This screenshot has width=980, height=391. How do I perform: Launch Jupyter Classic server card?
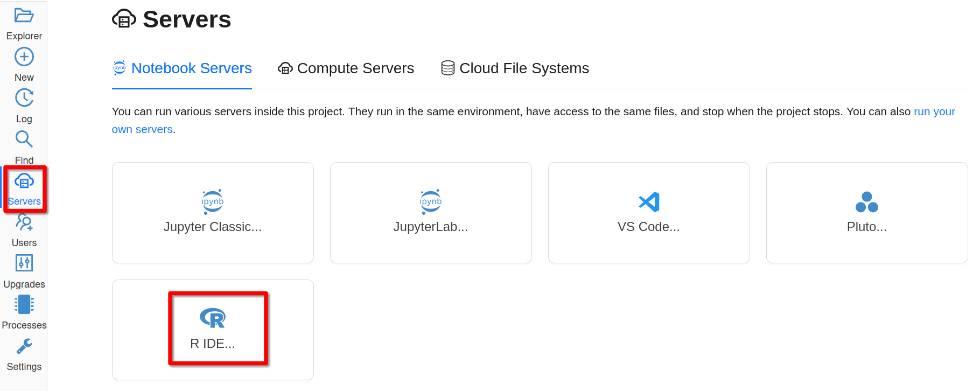[x=213, y=213]
